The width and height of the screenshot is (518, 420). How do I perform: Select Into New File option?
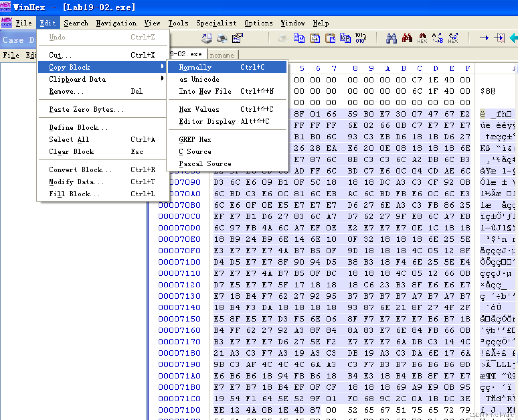point(227,92)
